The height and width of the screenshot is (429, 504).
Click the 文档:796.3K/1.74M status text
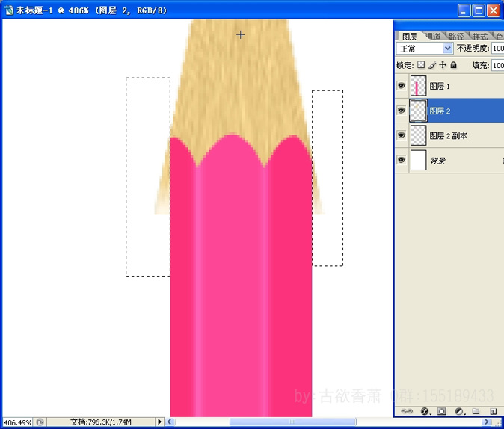point(101,422)
